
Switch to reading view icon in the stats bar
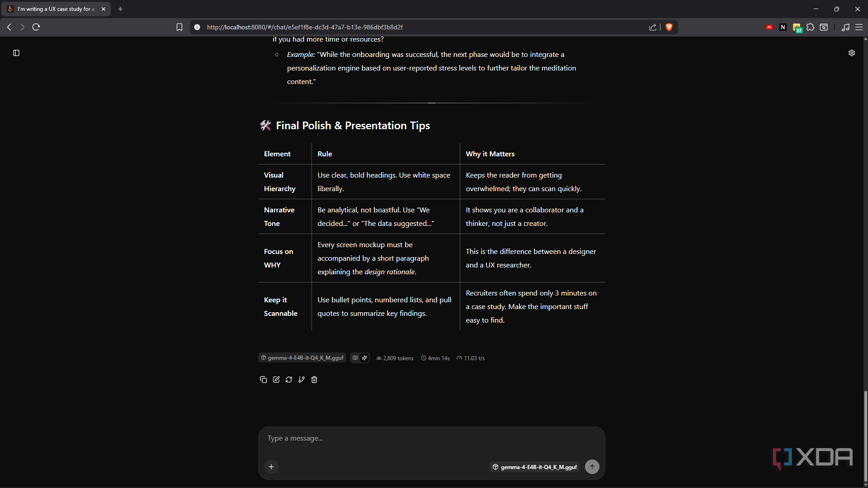pyautogui.click(x=355, y=358)
